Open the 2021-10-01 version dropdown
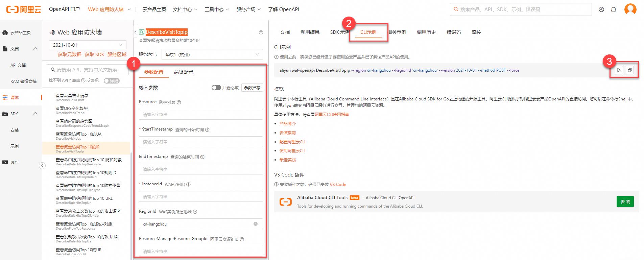The width and height of the screenshot is (644, 260). coord(88,45)
